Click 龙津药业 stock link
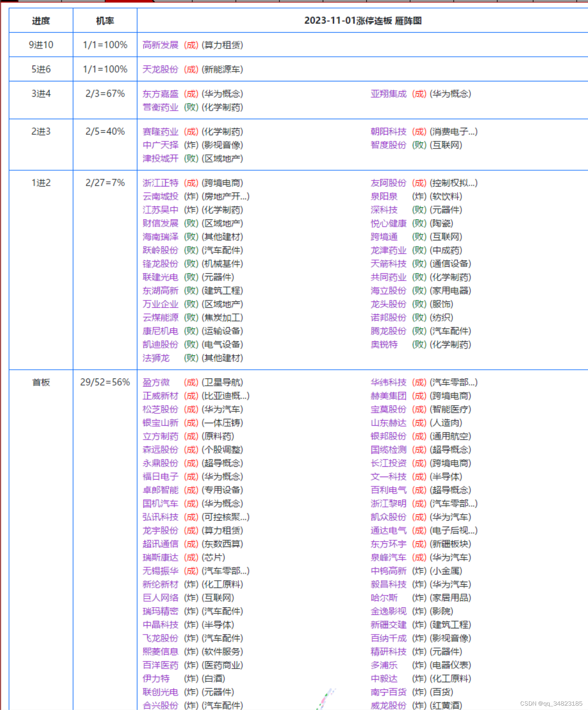 [388, 250]
